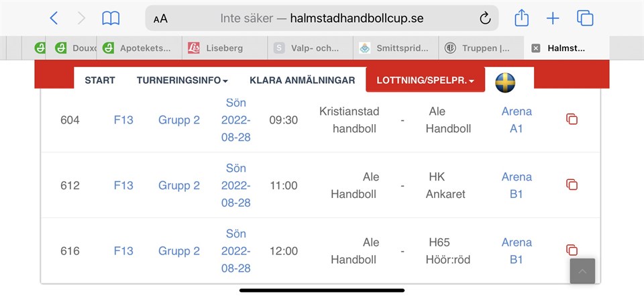Copy match 616 using the red icon
The width and height of the screenshot is (644, 298).
point(572,250)
